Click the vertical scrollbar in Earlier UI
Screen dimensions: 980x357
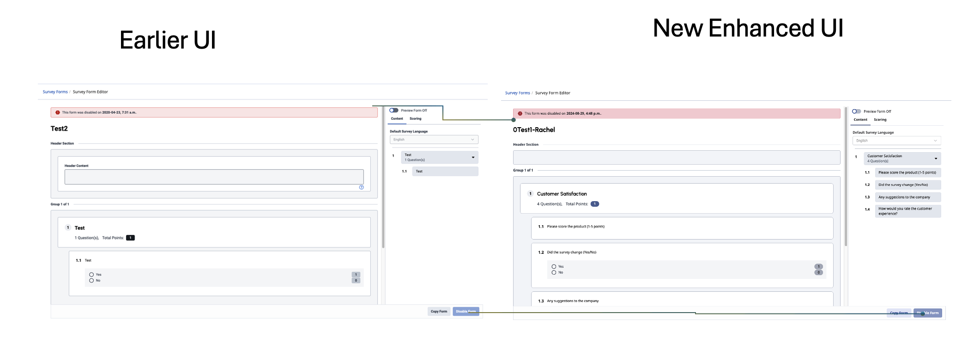click(383, 178)
